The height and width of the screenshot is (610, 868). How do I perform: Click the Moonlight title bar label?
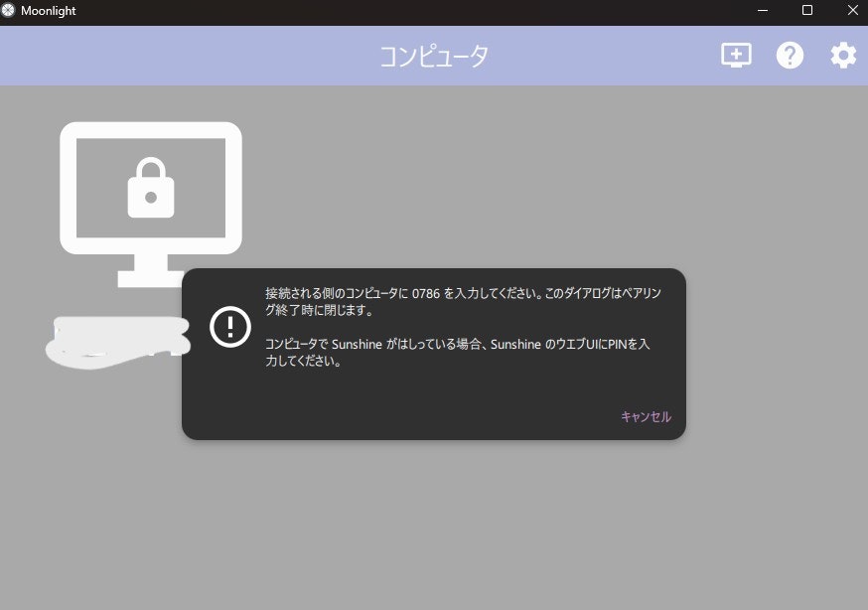click(48, 11)
